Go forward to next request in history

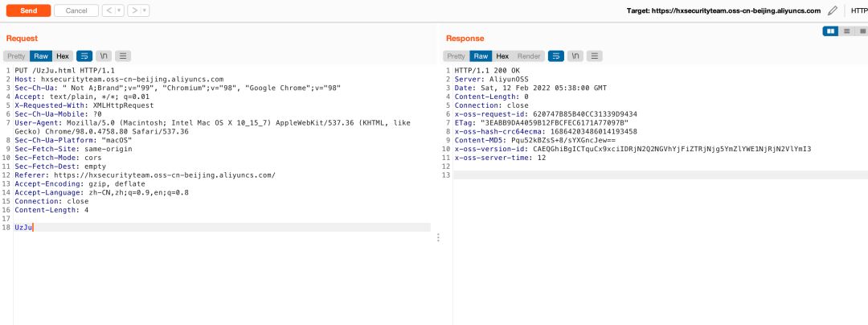pyautogui.click(x=134, y=10)
